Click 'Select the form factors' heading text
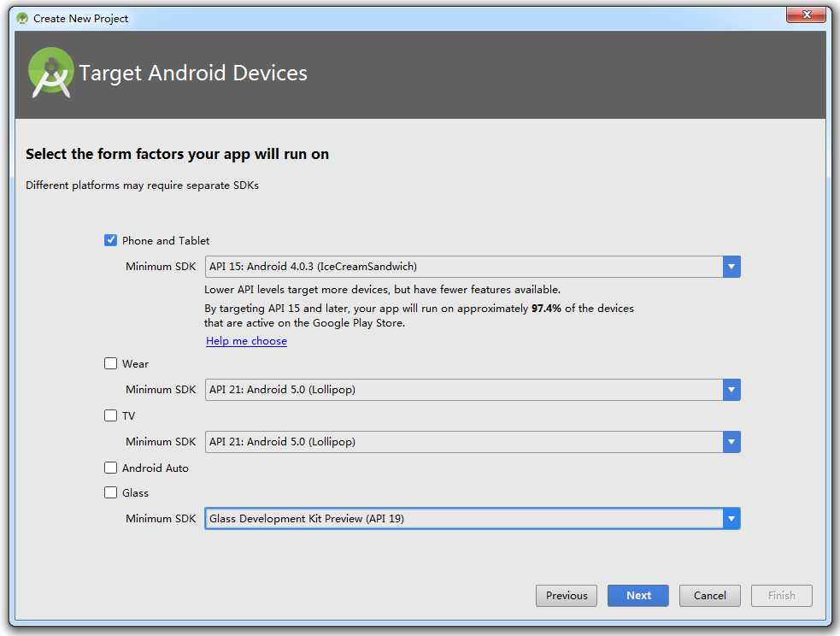840x636 pixels. (178, 155)
